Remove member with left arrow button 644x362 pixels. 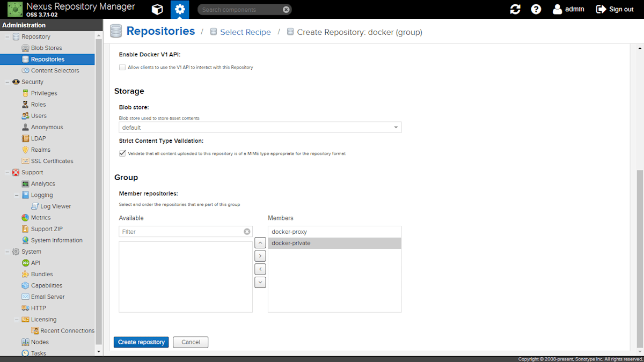point(260,269)
